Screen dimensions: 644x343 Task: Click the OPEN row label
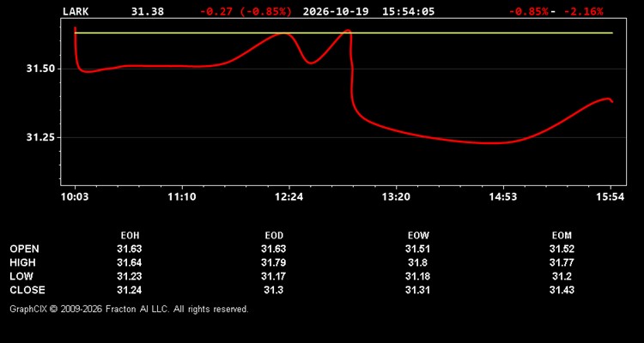[x=25, y=249]
